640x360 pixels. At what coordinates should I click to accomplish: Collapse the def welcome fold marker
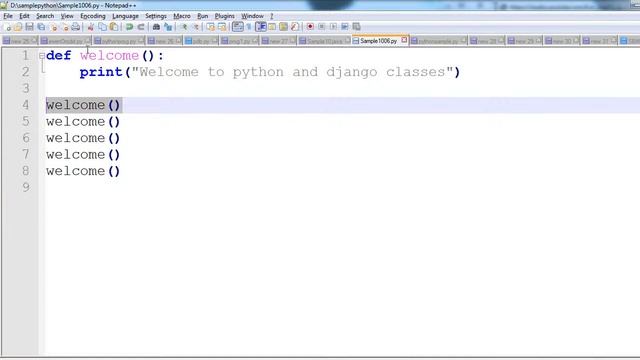click(x=42, y=56)
